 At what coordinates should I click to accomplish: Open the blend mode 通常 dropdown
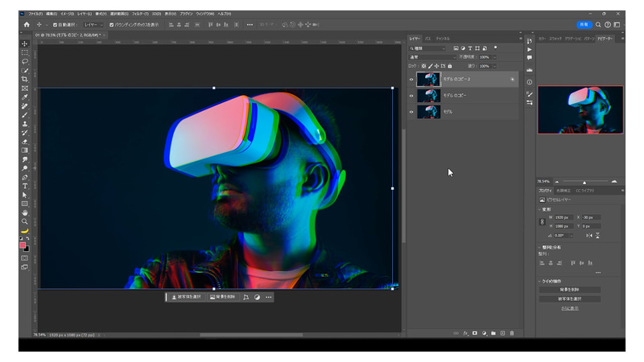tap(430, 57)
